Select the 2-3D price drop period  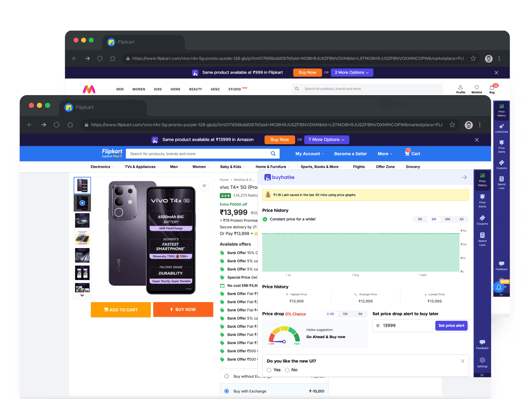pos(331,314)
